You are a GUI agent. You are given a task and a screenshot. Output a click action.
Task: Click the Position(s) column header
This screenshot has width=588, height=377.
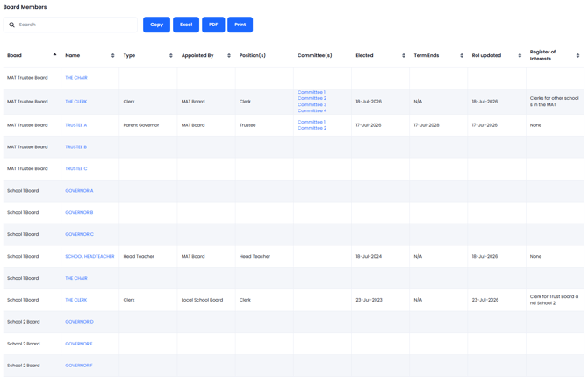(253, 55)
